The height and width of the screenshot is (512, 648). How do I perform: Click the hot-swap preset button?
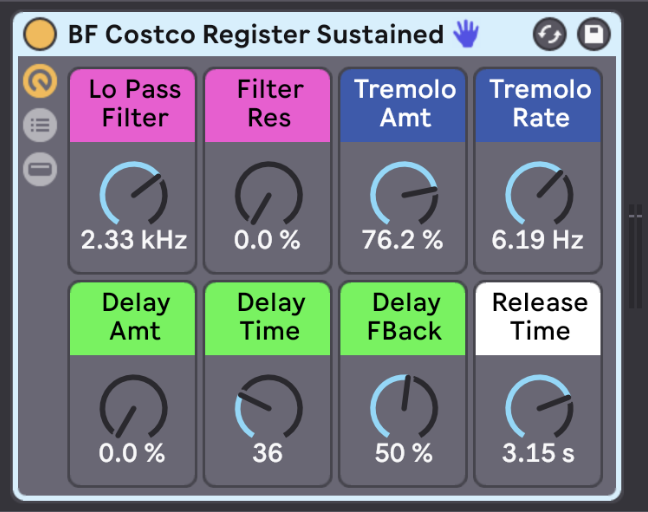[549, 34]
